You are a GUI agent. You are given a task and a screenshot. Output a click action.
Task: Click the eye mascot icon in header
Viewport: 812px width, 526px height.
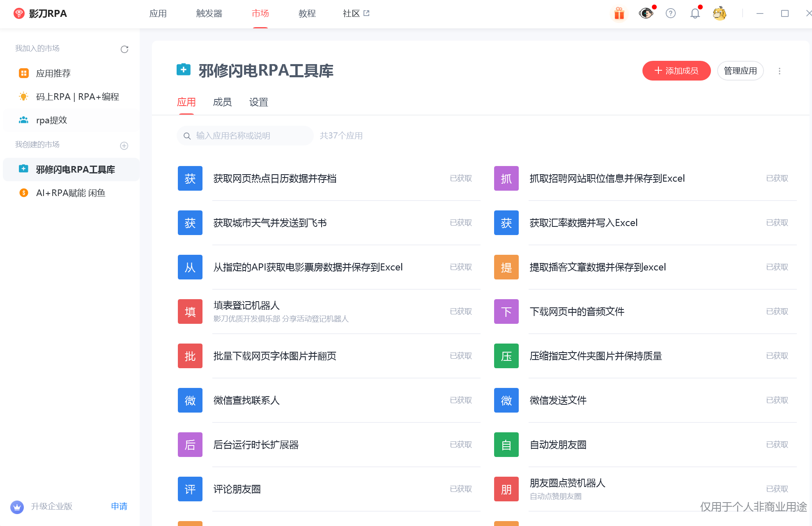(x=646, y=14)
